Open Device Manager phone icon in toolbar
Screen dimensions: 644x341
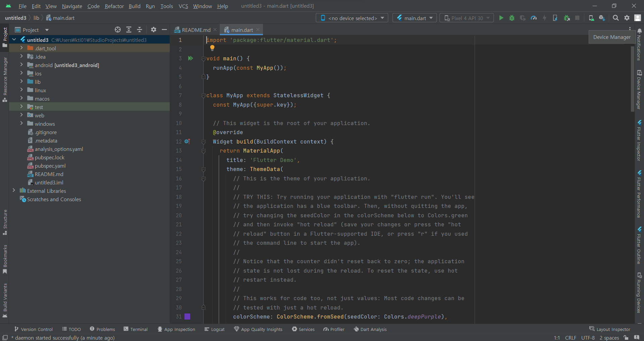click(x=591, y=18)
